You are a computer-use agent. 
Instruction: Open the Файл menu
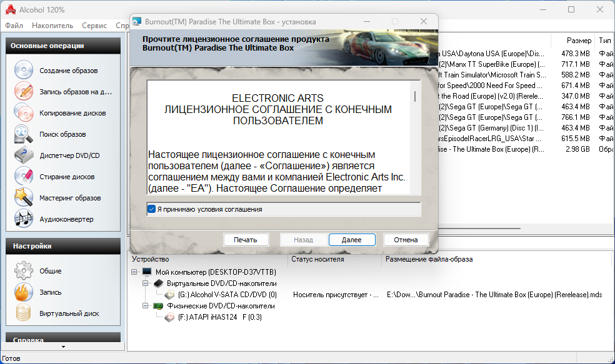click(14, 26)
